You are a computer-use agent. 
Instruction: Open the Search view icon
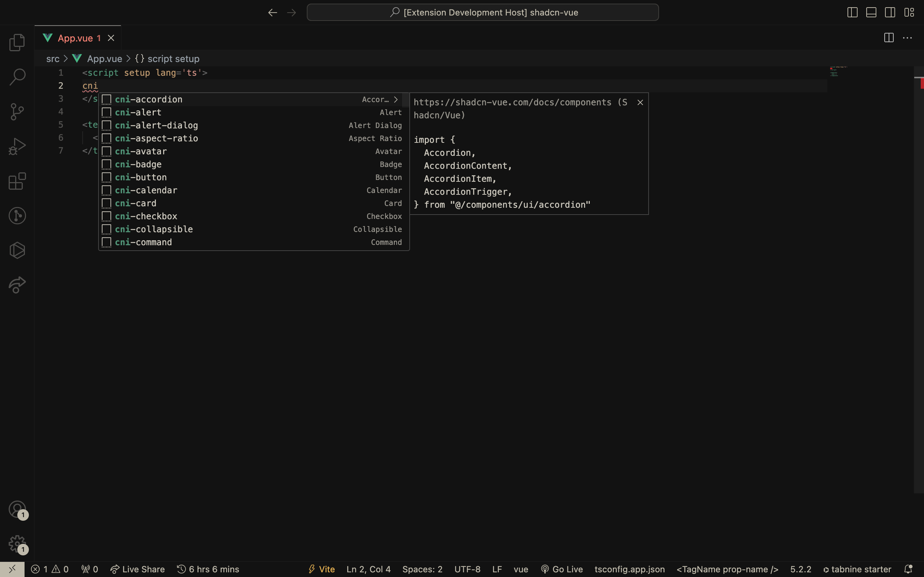coord(17,77)
